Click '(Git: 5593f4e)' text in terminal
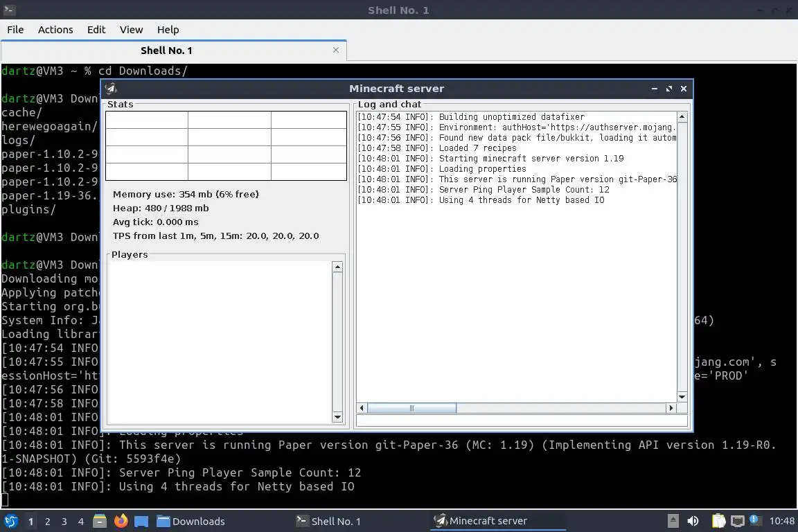The image size is (798, 532). pos(132,459)
